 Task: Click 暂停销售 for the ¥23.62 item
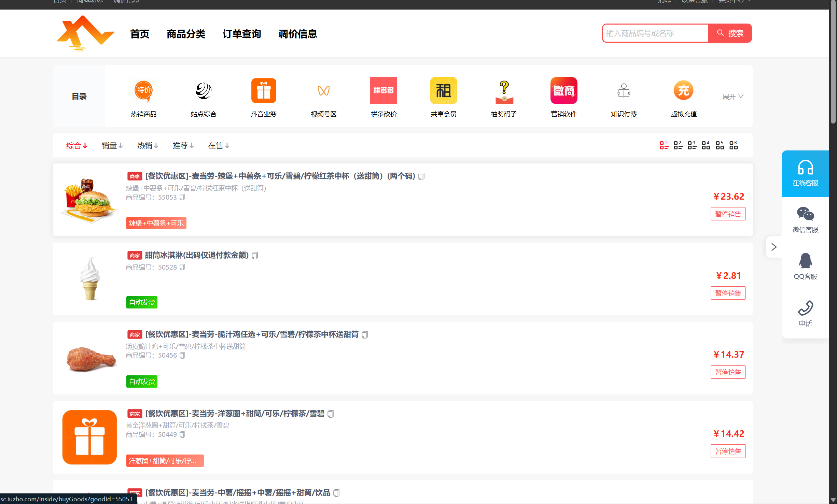coord(728,214)
